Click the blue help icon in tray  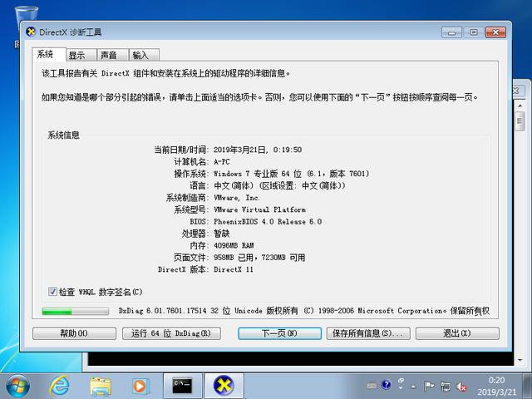[386, 385]
